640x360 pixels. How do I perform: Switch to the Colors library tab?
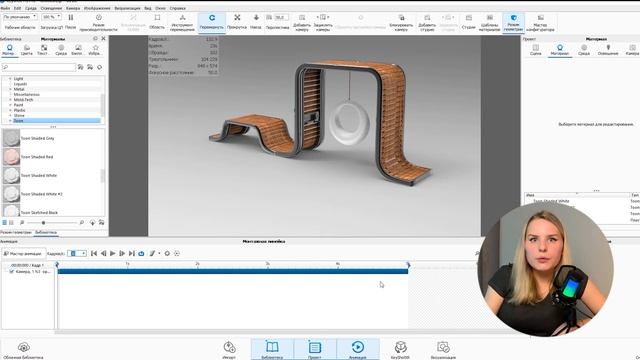27,50
